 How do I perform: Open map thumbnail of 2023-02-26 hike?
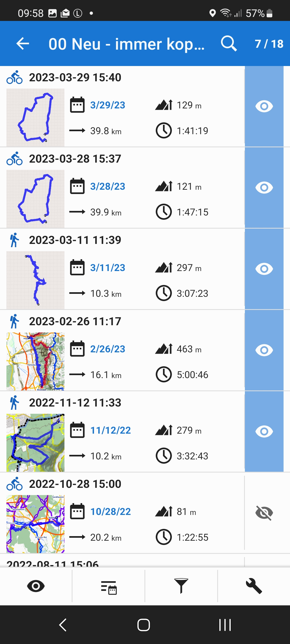click(x=35, y=361)
